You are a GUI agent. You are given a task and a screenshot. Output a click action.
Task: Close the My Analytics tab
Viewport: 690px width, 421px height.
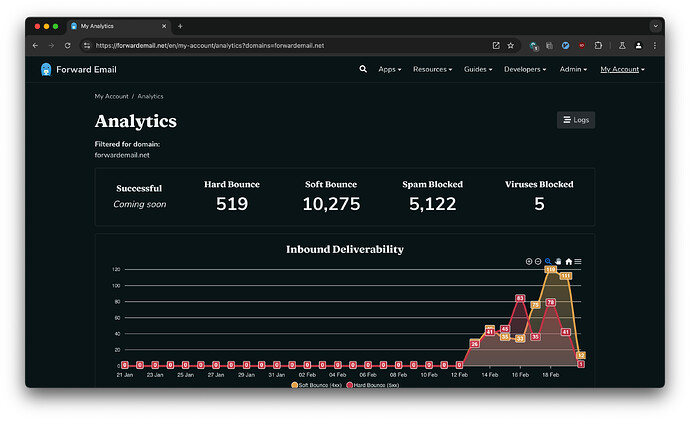164,26
